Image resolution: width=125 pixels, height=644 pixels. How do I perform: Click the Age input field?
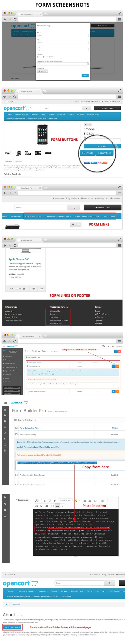tap(63, 50)
